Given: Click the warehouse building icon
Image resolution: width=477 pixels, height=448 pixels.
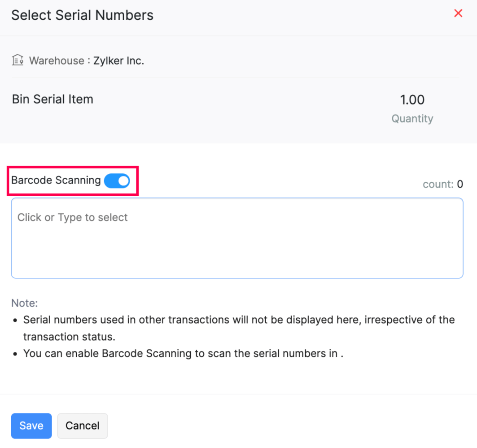Looking at the screenshot, I should coord(18,60).
